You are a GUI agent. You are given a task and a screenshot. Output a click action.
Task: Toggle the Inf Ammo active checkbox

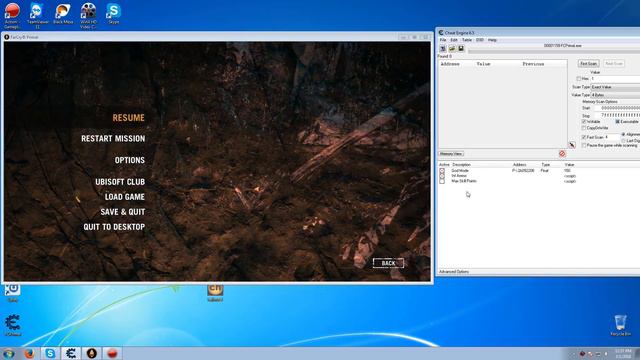[442, 176]
